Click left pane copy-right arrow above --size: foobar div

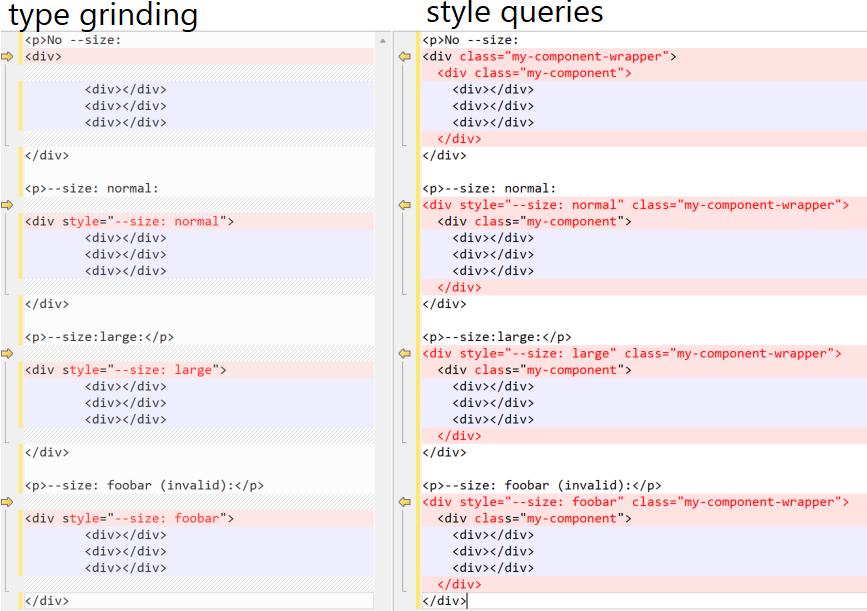tap(7, 502)
